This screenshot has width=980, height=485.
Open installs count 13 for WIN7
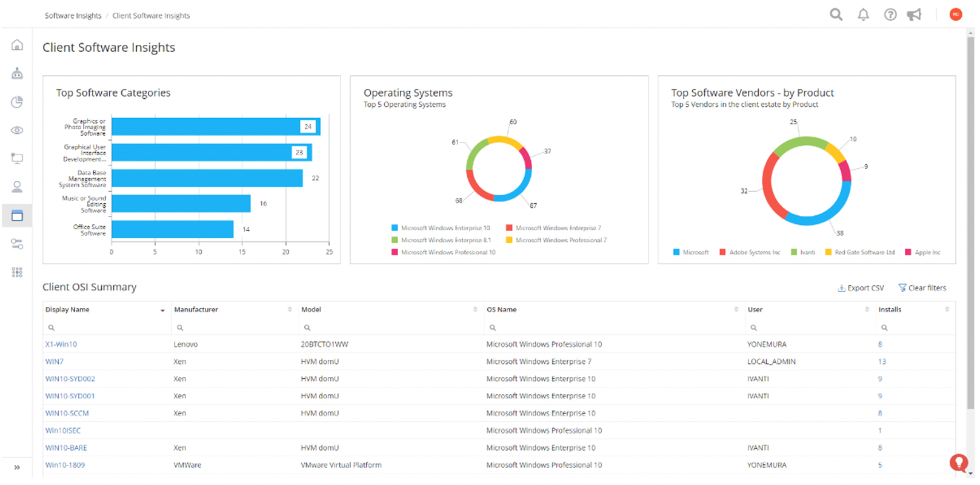click(x=882, y=361)
